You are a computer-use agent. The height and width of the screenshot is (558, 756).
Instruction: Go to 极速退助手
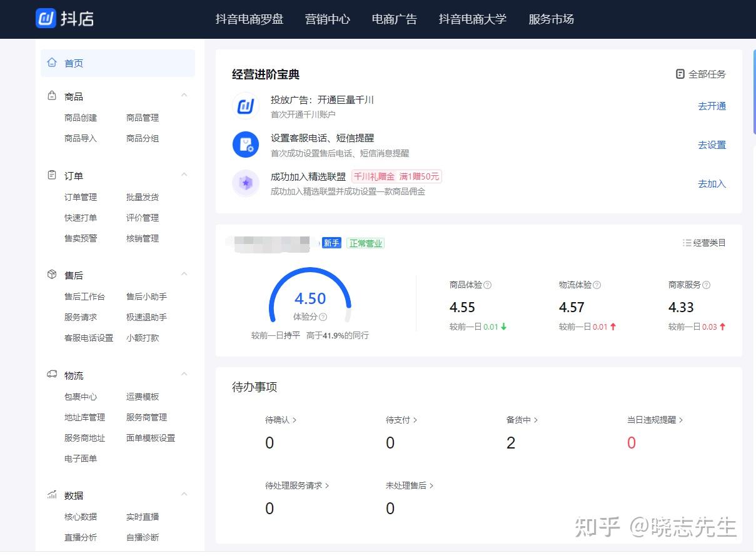(x=146, y=317)
